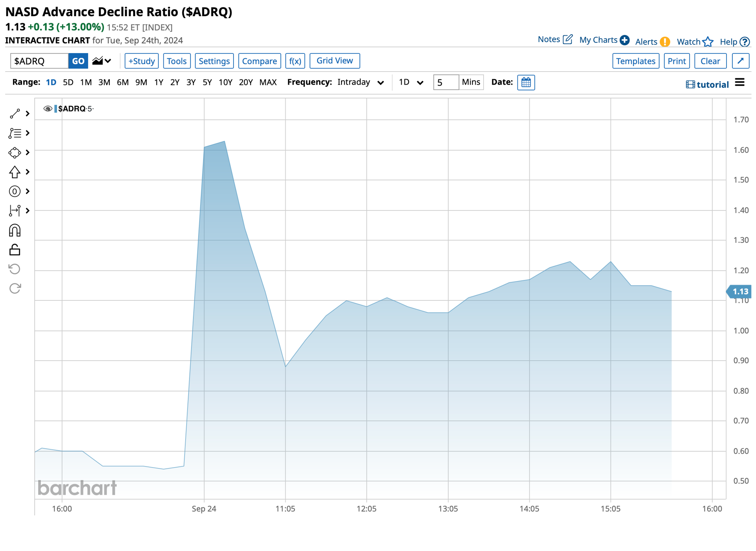Open the 1D period dropdown

411,82
